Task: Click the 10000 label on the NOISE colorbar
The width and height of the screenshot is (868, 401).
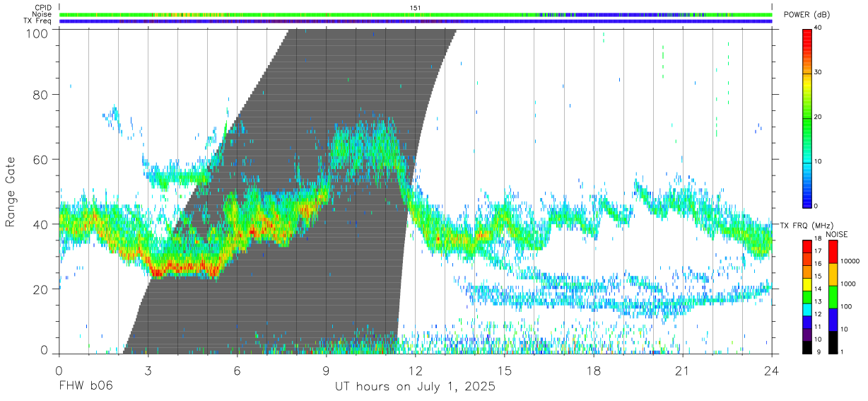Action: 850,262
